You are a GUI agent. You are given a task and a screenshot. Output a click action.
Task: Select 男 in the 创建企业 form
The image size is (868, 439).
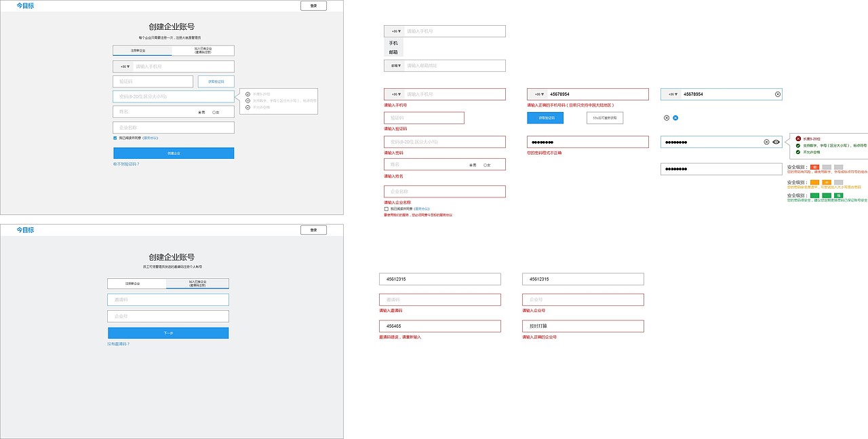point(201,112)
